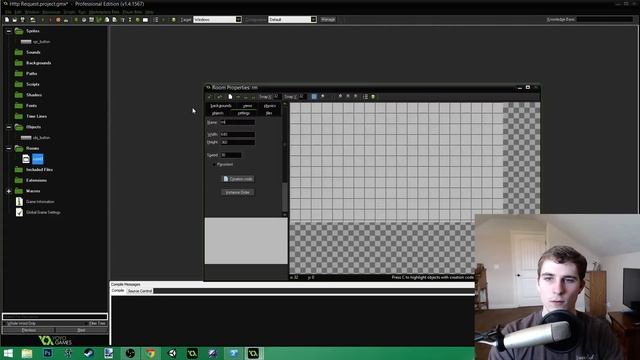The width and height of the screenshot is (640, 360).
Task: Click the room Speed input field
Action: coord(231,155)
